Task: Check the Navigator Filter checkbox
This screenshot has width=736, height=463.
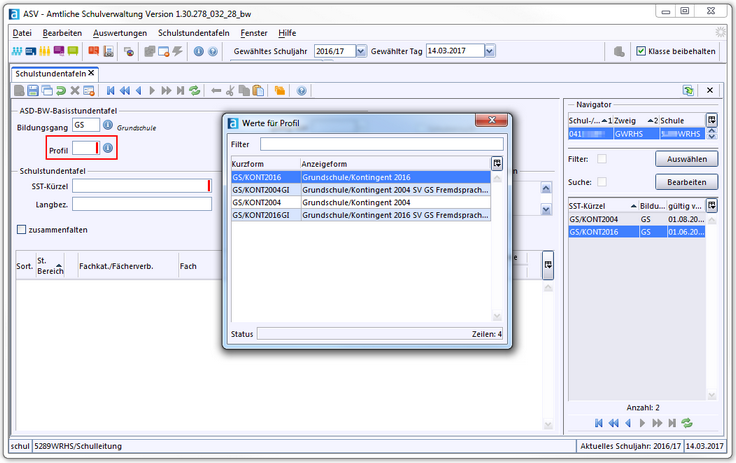Action: click(602, 158)
